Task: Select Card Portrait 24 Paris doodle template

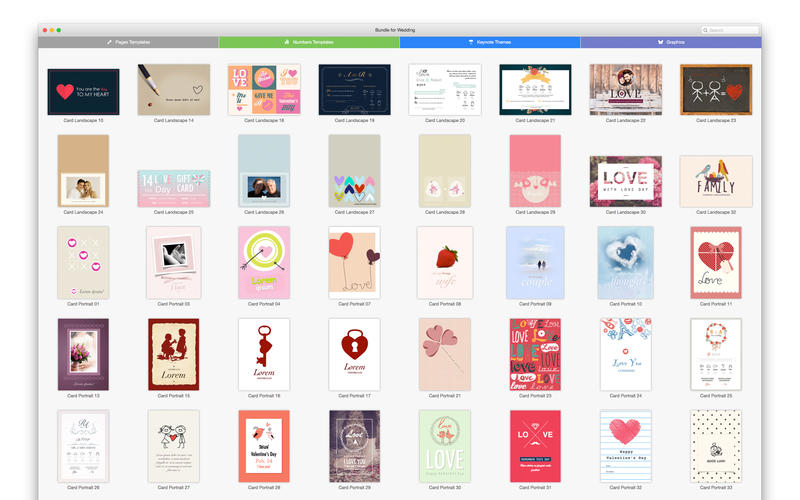Action: click(x=626, y=355)
